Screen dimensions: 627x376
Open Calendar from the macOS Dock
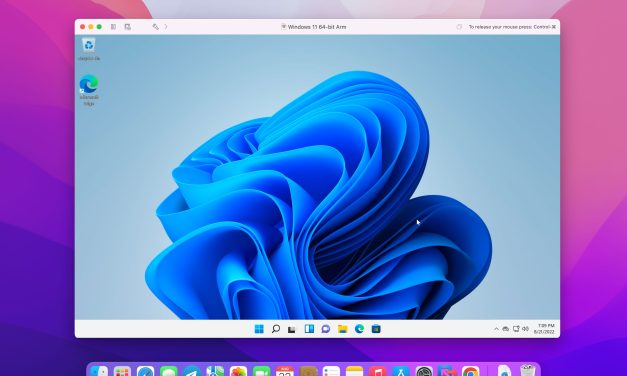pyautogui.click(x=285, y=371)
